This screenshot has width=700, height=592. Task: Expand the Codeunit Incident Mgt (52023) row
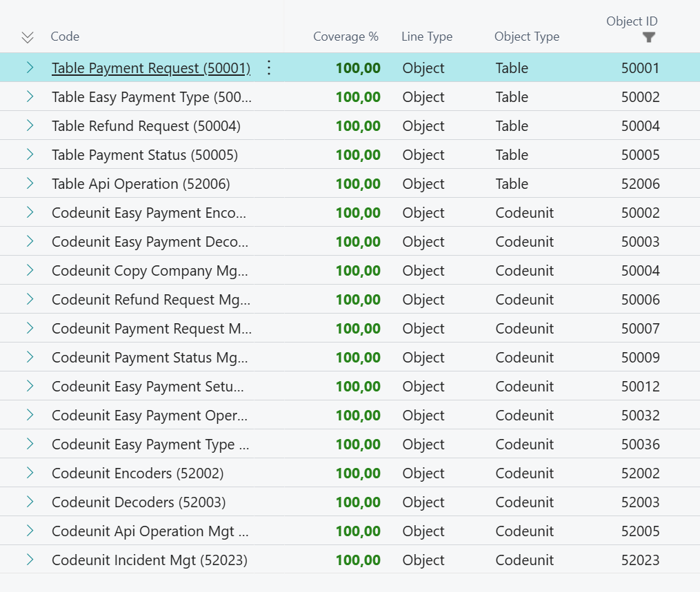click(x=30, y=560)
